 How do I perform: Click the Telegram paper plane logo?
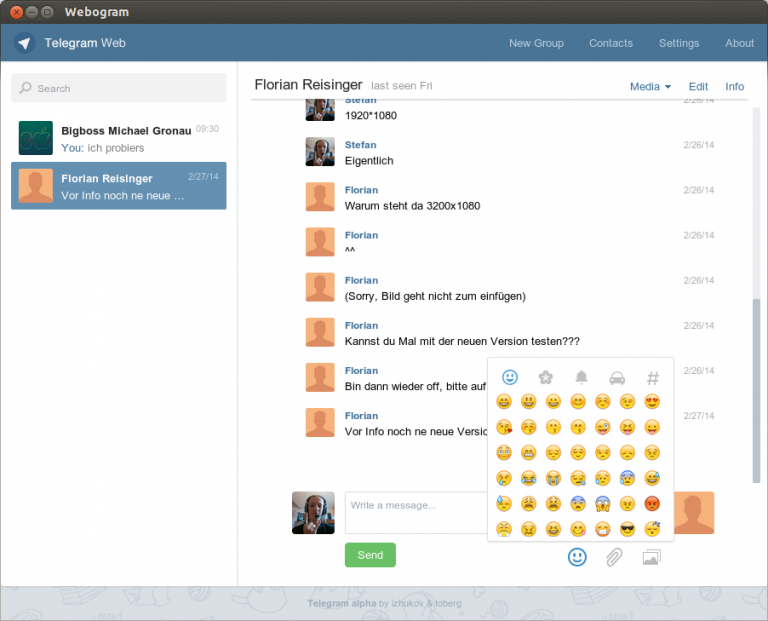click(x=24, y=43)
